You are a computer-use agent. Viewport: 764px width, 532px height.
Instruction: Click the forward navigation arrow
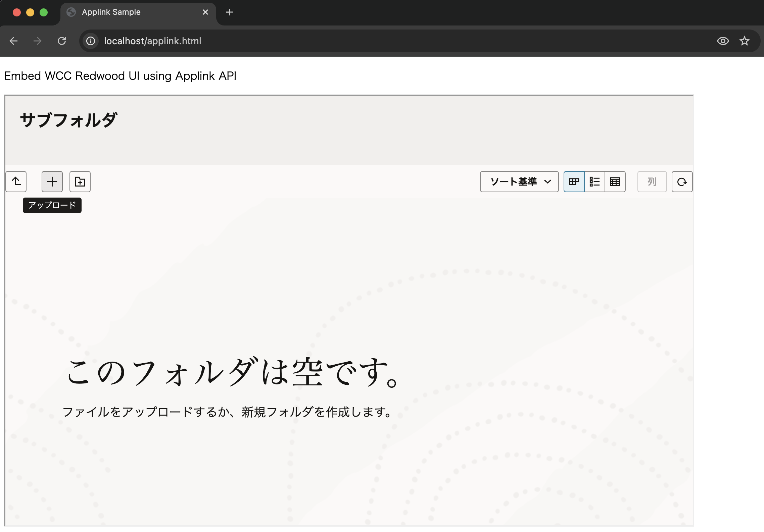pos(37,41)
